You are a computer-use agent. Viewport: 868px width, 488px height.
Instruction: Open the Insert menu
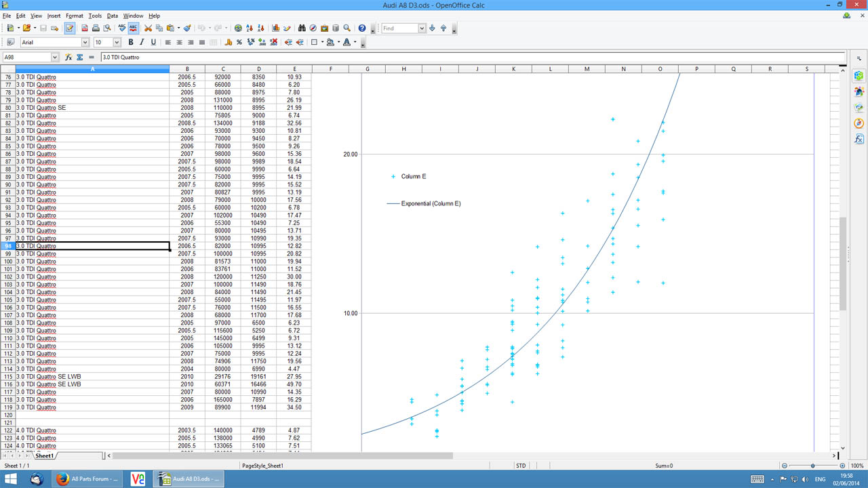pos(54,16)
